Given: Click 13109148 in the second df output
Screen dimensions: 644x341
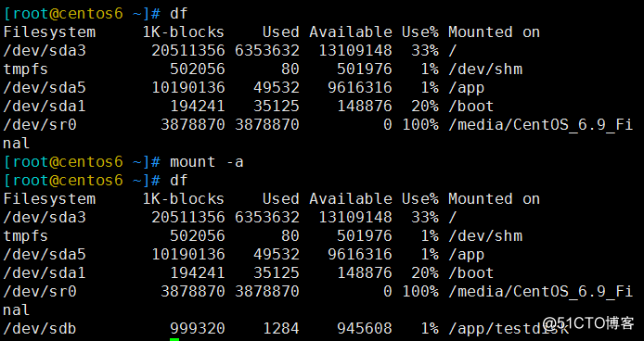Looking at the screenshot, I should (x=355, y=217).
